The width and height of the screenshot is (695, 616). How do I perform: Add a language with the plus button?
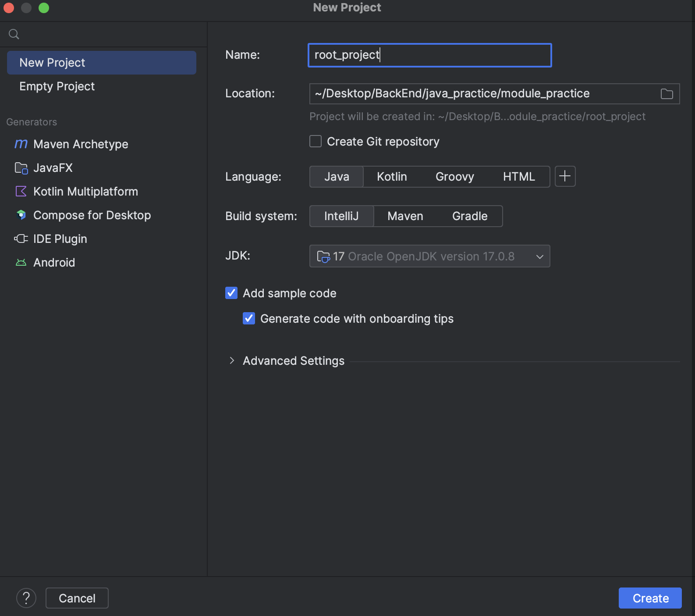click(565, 176)
